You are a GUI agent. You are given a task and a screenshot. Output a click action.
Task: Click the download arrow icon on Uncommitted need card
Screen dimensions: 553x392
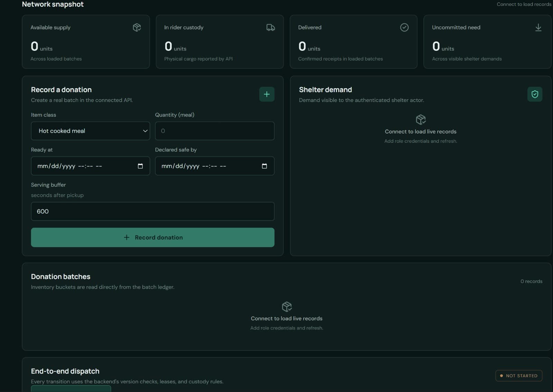538,27
